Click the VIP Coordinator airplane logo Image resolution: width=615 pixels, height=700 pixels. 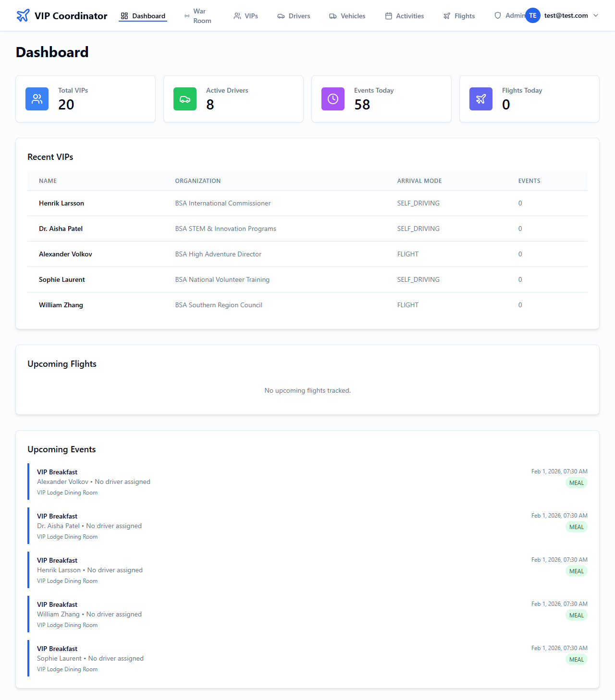23,15
